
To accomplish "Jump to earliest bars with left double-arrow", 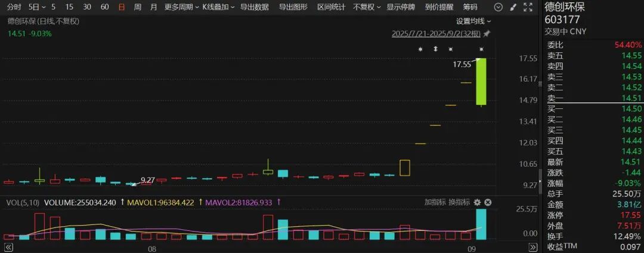I will (x=8, y=247).
